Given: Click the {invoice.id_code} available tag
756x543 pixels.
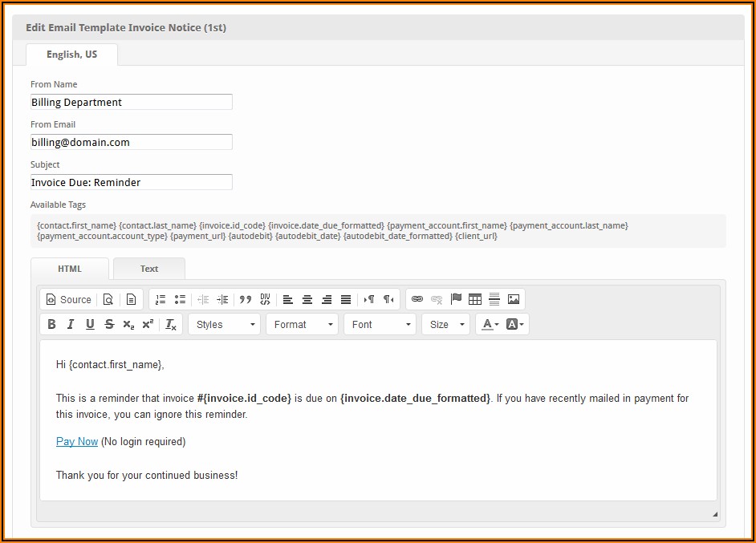Looking at the screenshot, I should coord(233,225).
